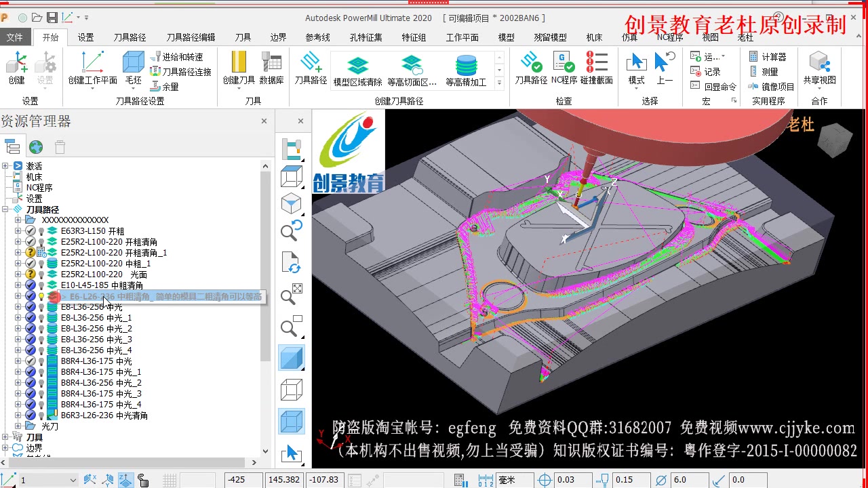
Task: Switch to the 参考线 (Pattern) tab
Action: 317,37
